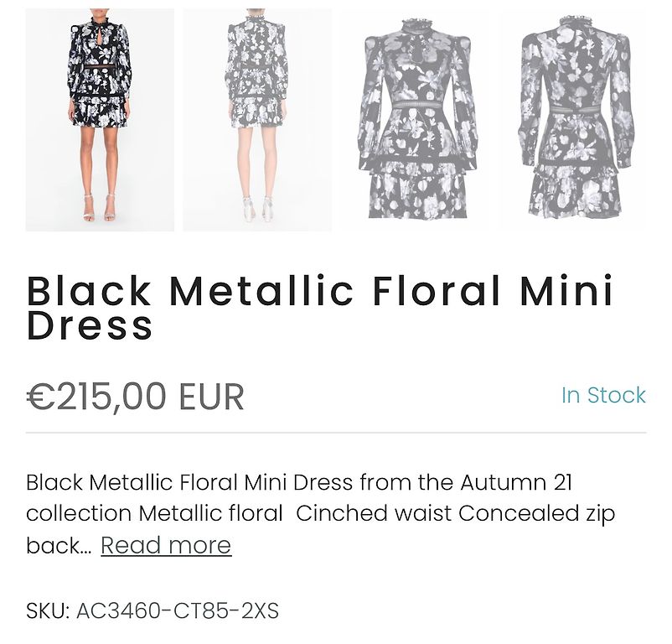The width and height of the screenshot is (672, 644).
Task: Select the front-view model photo thumbnail
Action: tap(100, 120)
